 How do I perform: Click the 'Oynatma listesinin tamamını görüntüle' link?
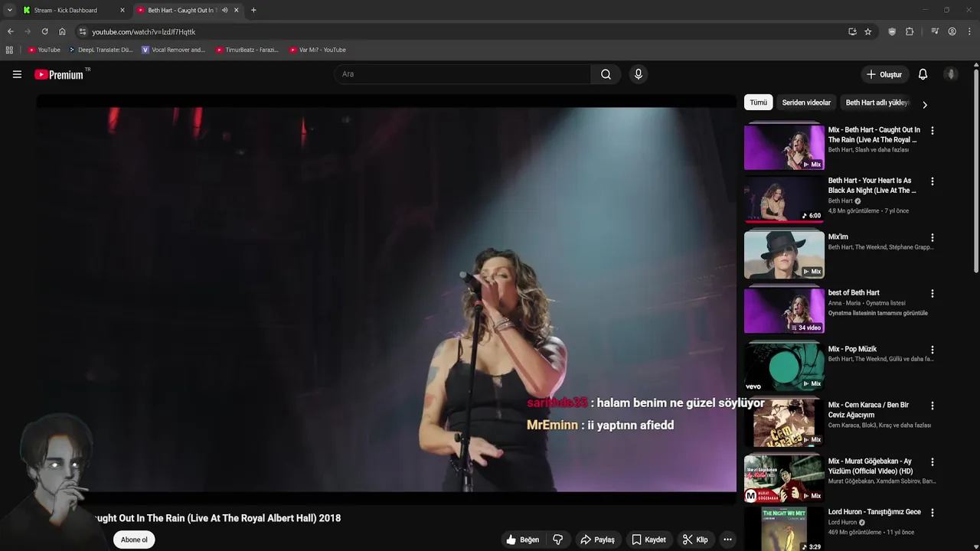pyautogui.click(x=877, y=313)
